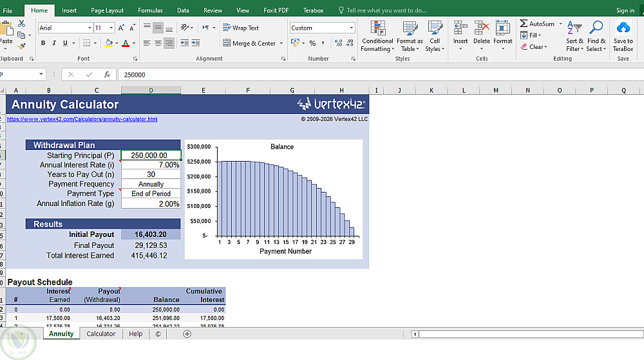Click the Borders icon
Screen dimensions: 644x360
tap(87, 43)
